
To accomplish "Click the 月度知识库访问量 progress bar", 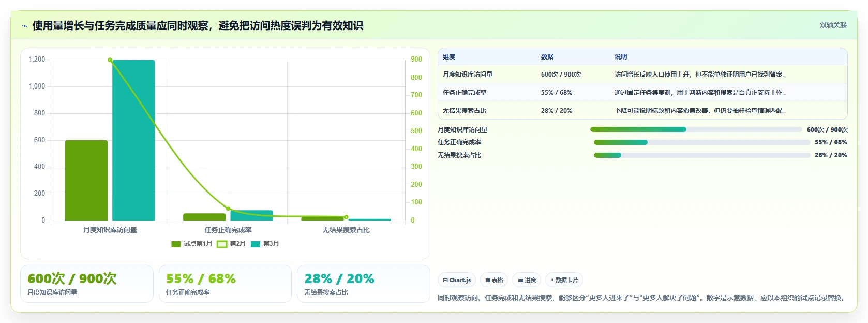I will tap(696, 129).
